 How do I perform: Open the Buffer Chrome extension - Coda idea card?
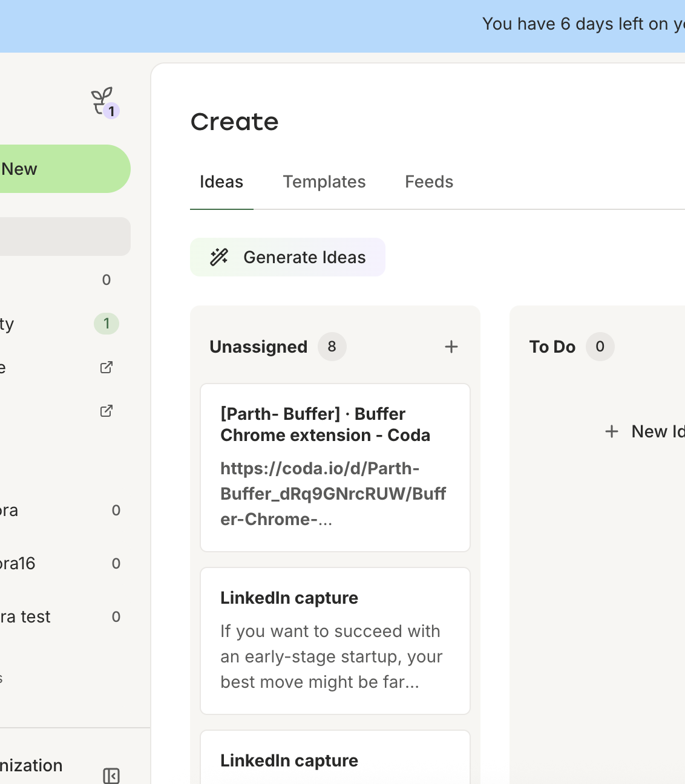click(x=335, y=468)
